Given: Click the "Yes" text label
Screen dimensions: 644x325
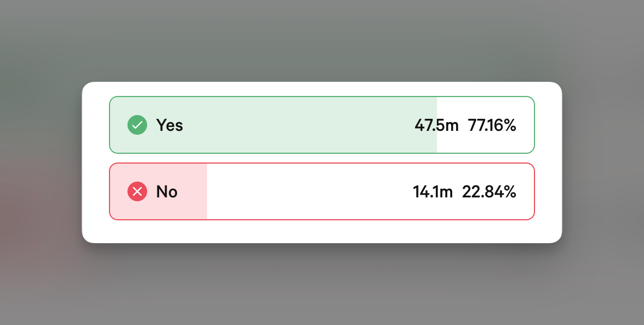Looking at the screenshot, I should 169,125.
